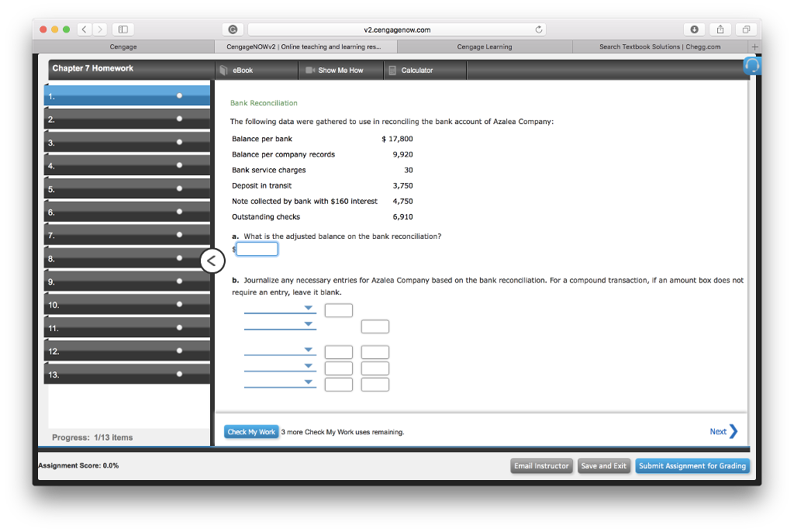
Task: Open the first journal entry account dropdown
Action: [280, 308]
